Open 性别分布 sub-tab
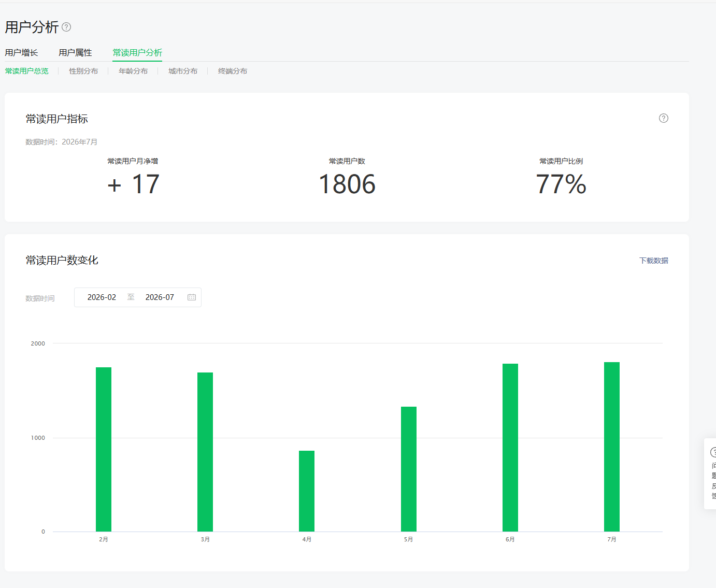This screenshot has height=588, width=716. 83,71
